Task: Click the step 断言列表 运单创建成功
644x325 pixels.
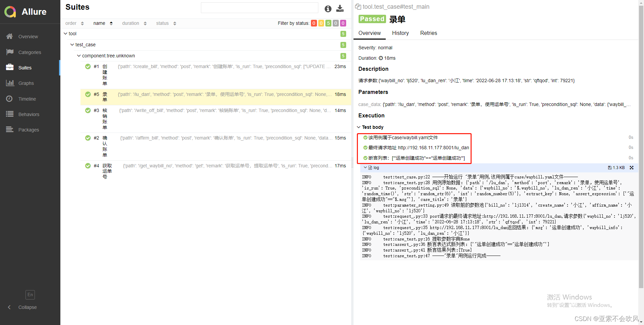Action: pyautogui.click(x=417, y=158)
